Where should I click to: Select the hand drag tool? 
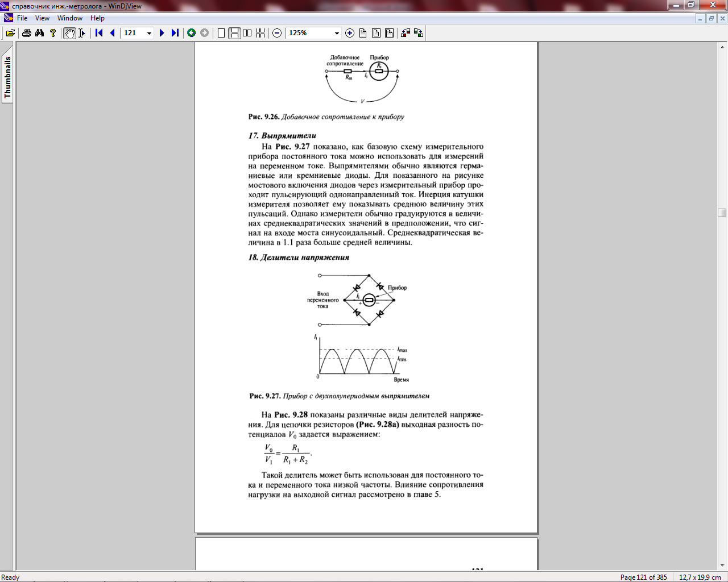[69, 33]
